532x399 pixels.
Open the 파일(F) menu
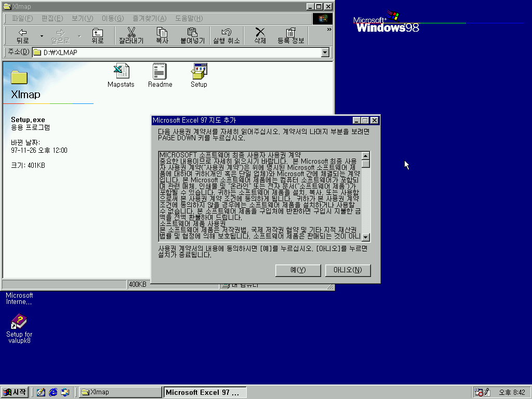point(22,18)
